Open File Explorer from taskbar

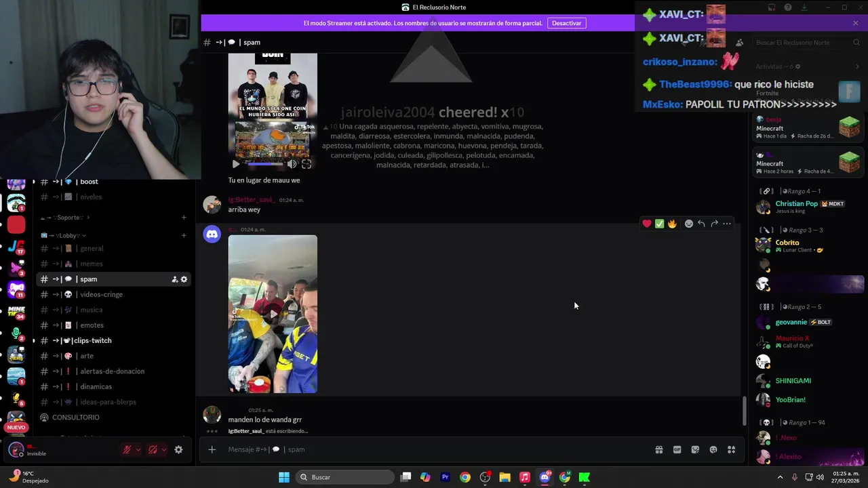[x=505, y=477]
